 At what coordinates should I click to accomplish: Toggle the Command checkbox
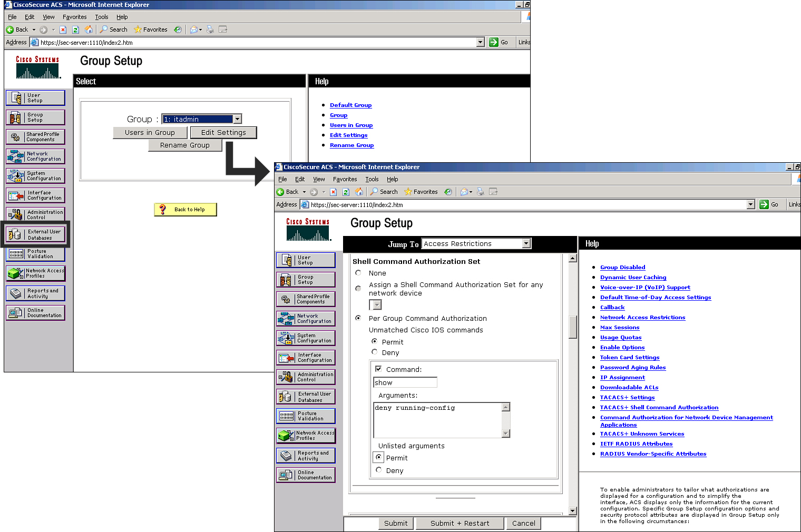tap(378, 369)
